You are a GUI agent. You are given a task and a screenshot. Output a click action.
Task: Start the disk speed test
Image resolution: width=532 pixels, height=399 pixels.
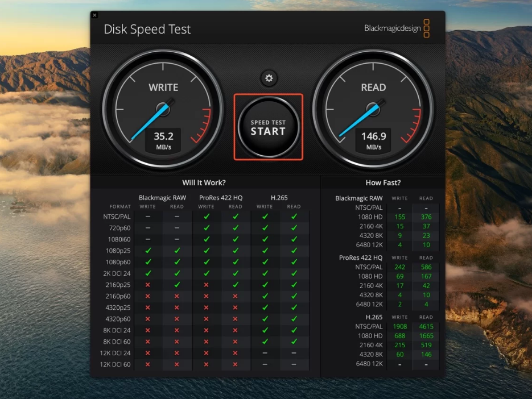click(268, 127)
